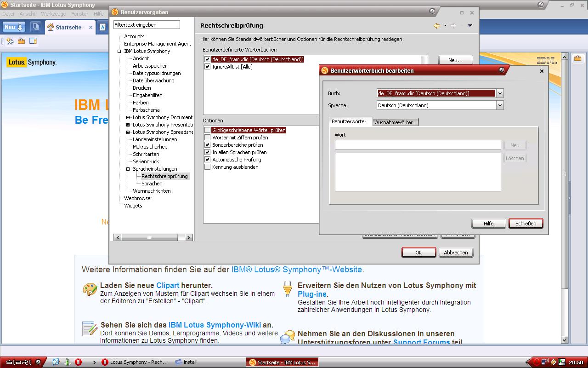Image resolution: width=588 pixels, height=368 pixels.
Task: Open the IBM Lotus Symphony-Website link
Action: [x=296, y=270]
